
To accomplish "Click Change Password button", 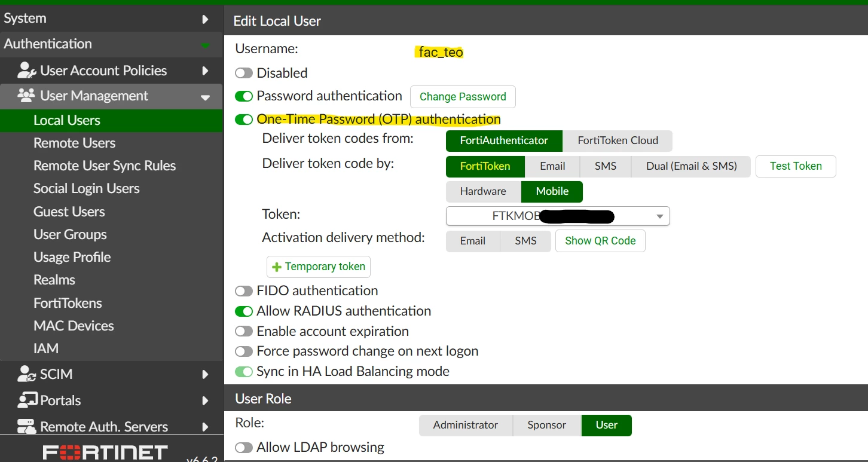I will [x=463, y=97].
